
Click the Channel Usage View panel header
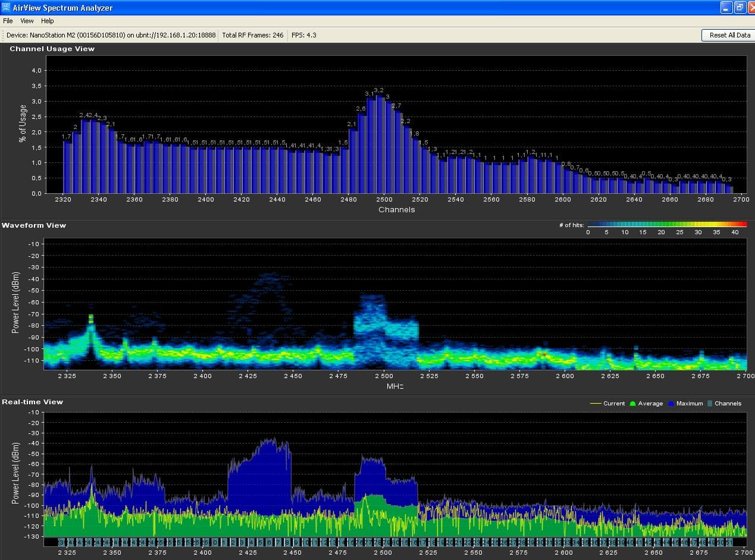[x=52, y=49]
